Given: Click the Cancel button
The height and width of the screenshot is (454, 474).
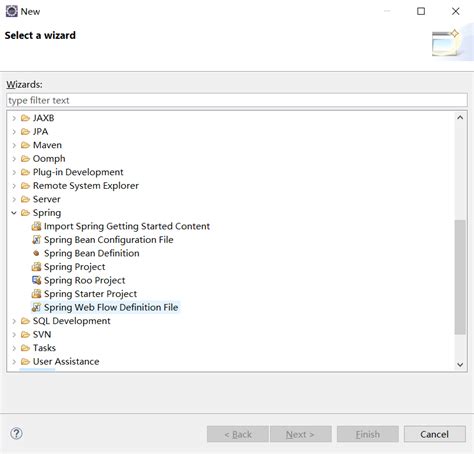Looking at the screenshot, I should 435,434.
